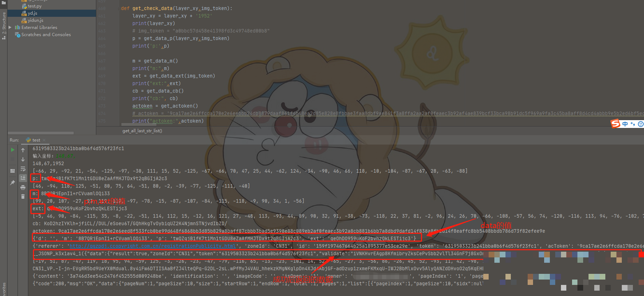Clear console output with trash icon

23,196
